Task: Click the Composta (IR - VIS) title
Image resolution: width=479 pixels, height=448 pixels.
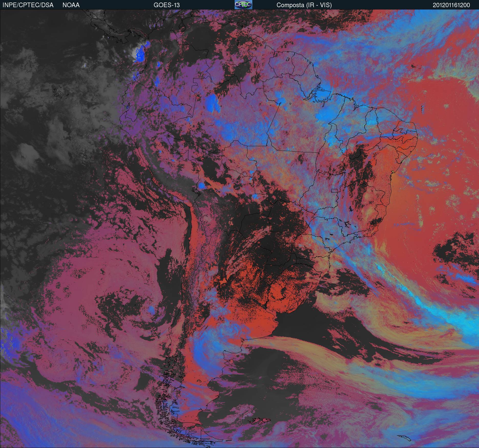Action: pos(304,5)
